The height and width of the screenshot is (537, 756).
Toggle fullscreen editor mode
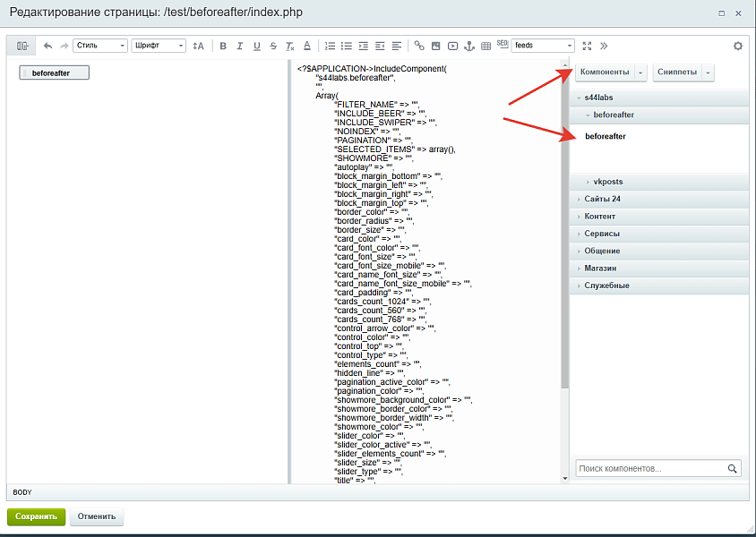click(588, 46)
